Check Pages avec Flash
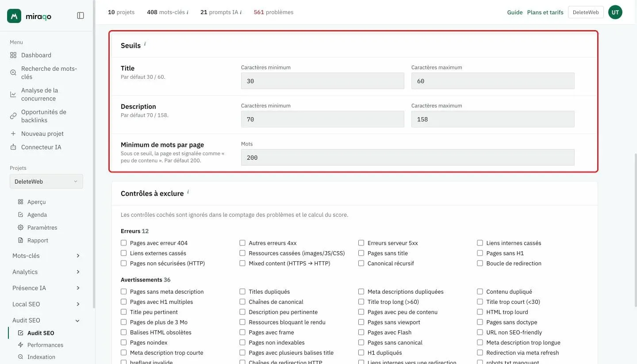 (x=361, y=332)
